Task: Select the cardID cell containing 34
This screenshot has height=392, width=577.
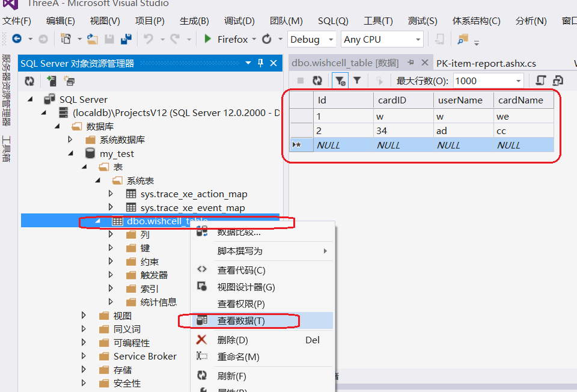Action: pos(403,130)
